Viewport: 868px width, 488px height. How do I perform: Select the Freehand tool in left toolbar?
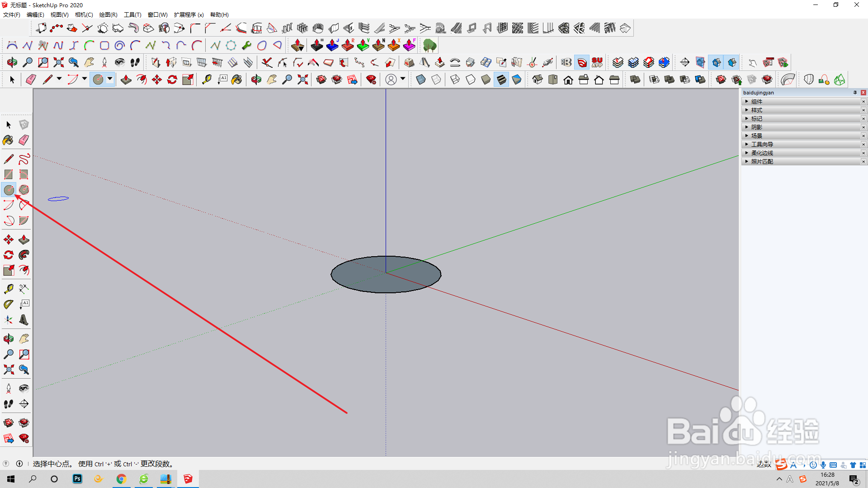(24, 159)
